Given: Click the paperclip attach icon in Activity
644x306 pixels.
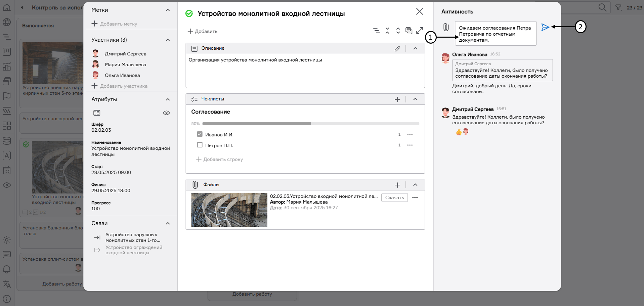Looking at the screenshot, I should pos(446,27).
